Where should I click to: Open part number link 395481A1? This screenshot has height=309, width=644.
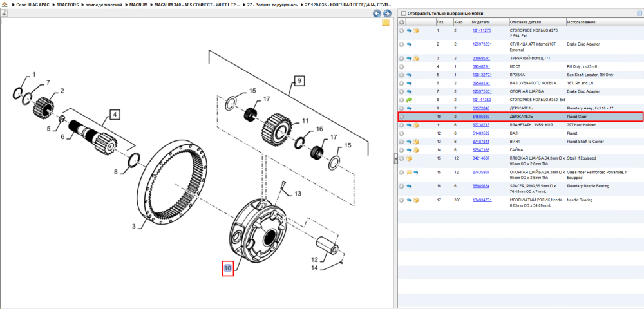click(x=481, y=83)
